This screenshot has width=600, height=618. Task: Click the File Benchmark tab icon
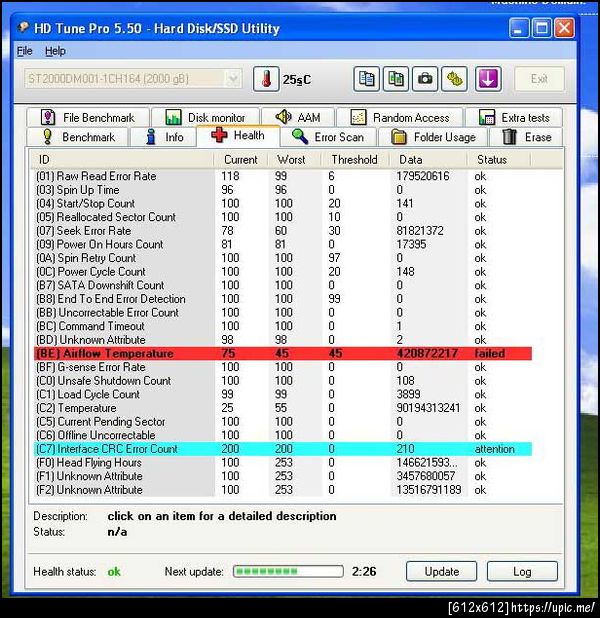[x=48, y=117]
